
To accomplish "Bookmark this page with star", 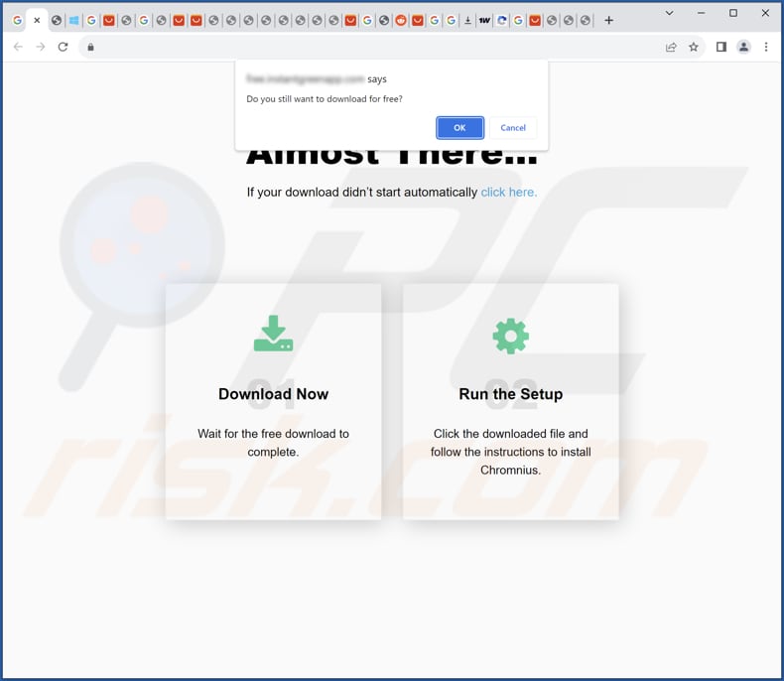I will pos(694,47).
